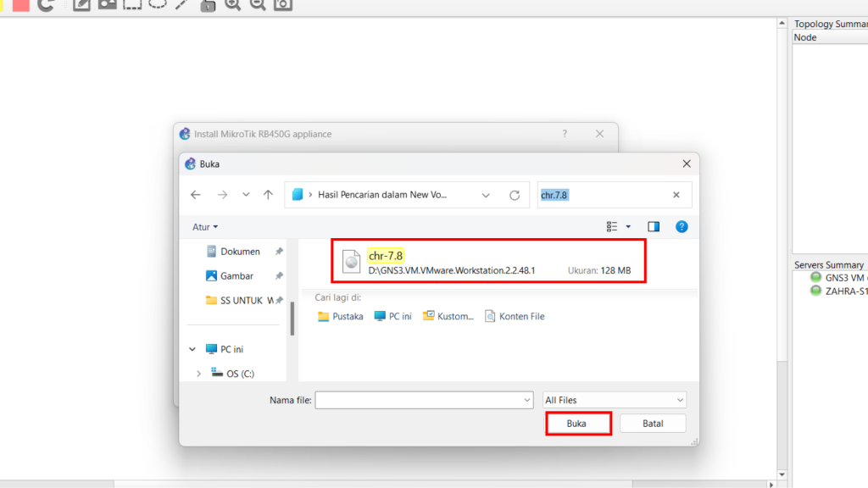
Task: Select the chr-7.8 file result
Action: 487,262
